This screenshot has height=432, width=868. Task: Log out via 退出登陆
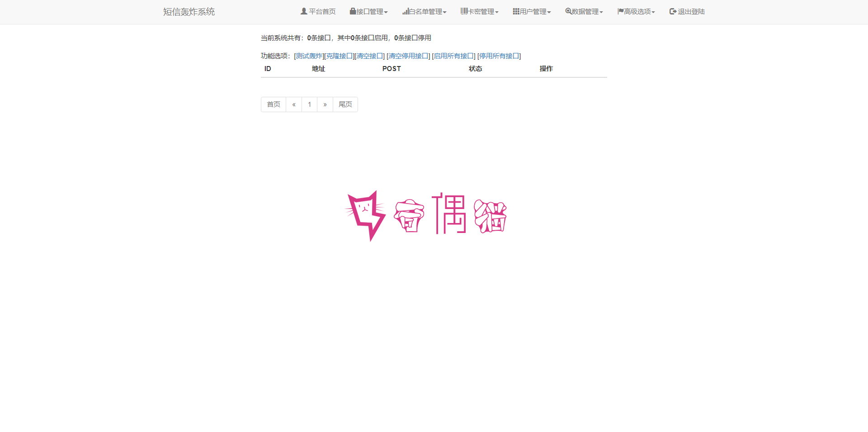[687, 11]
